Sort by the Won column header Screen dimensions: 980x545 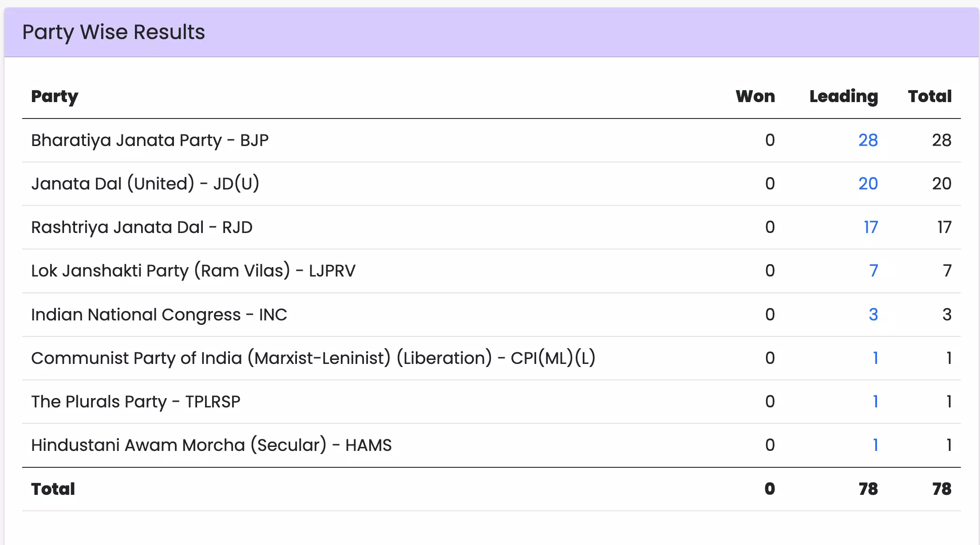[x=755, y=96]
